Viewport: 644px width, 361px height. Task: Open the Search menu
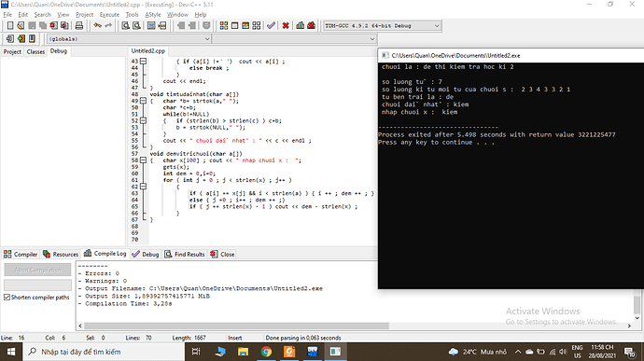click(x=42, y=14)
